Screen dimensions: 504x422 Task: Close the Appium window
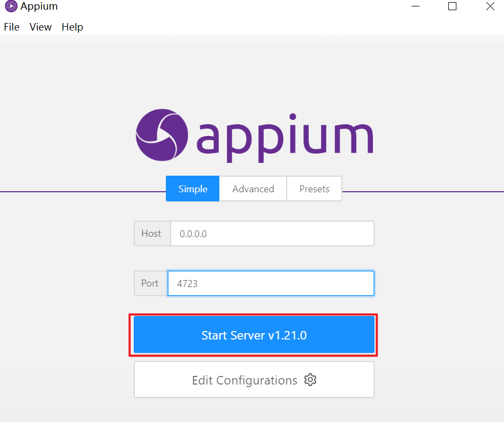pyautogui.click(x=490, y=6)
